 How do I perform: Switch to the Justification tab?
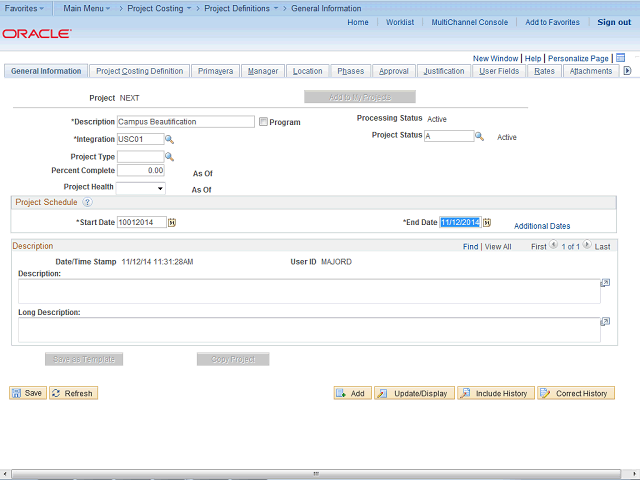443,71
